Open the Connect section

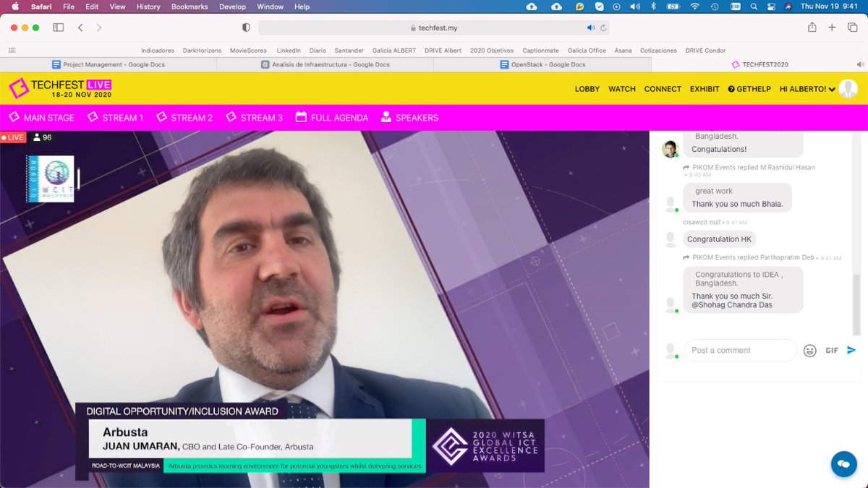pos(663,89)
